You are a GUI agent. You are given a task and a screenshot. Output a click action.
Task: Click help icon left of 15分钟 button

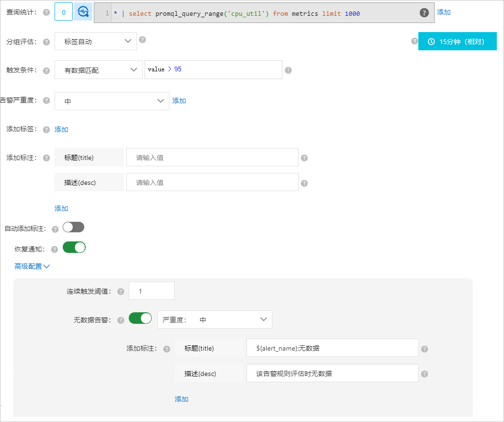pos(414,41)
